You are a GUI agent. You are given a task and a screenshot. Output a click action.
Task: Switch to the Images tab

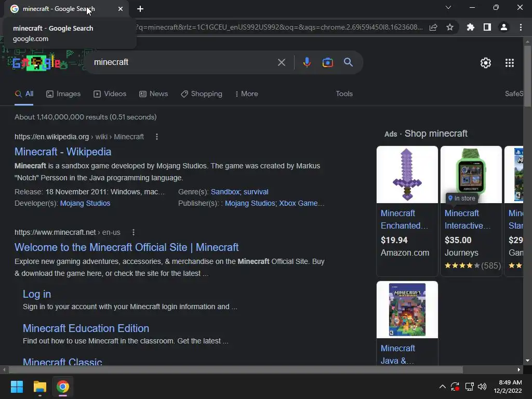[x=63, y=94]
